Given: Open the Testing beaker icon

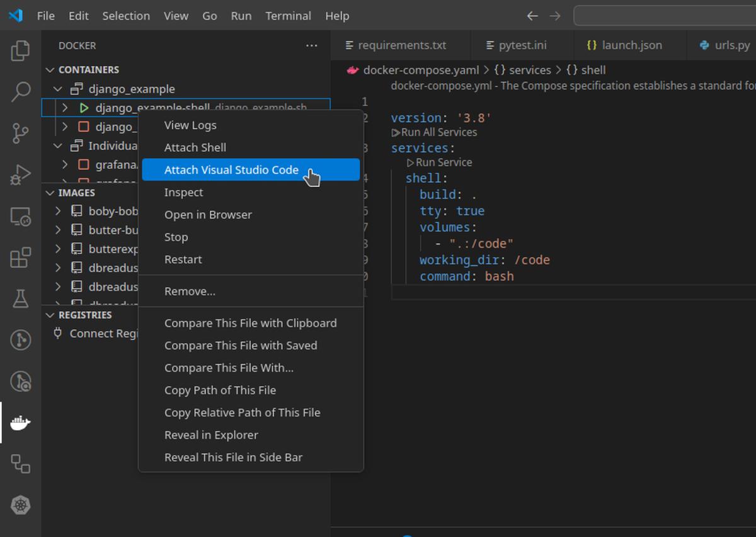Looking at the screenshot, I should (21, 300).
